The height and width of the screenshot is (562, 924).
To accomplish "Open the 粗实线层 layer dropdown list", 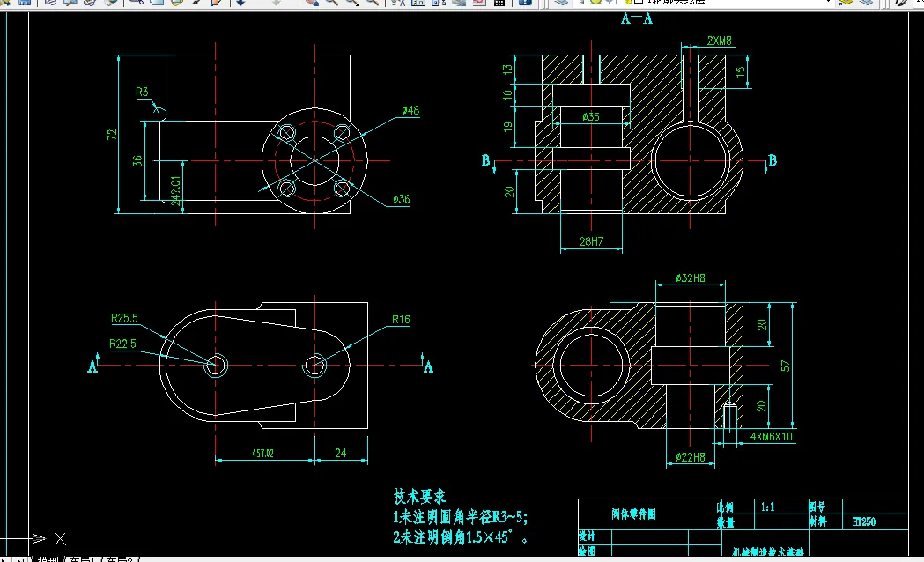I will 828,4.
